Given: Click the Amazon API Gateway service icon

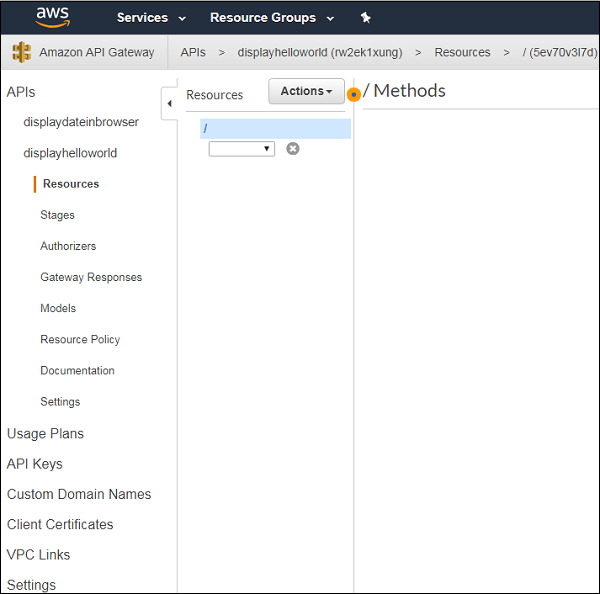Looking at the screenshot, I should pos(22,52).
